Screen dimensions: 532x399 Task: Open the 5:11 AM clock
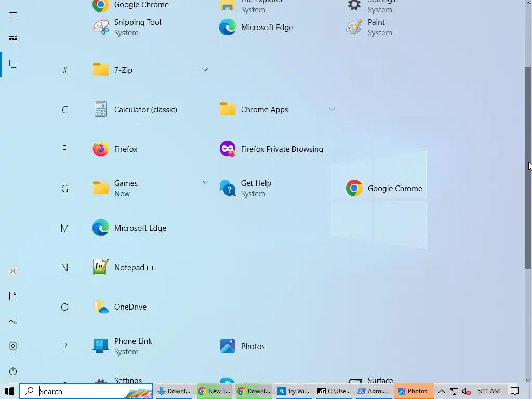488,391
